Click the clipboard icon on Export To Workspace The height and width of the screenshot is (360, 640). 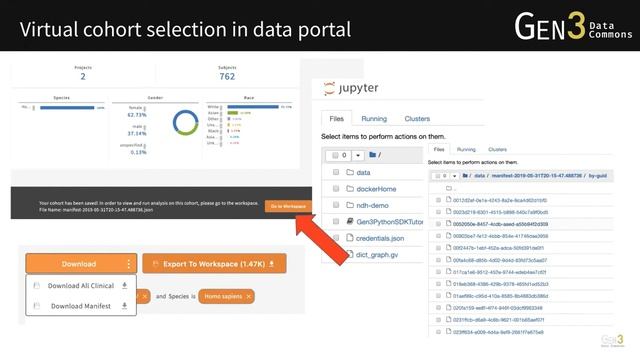(x=155, y=264)
